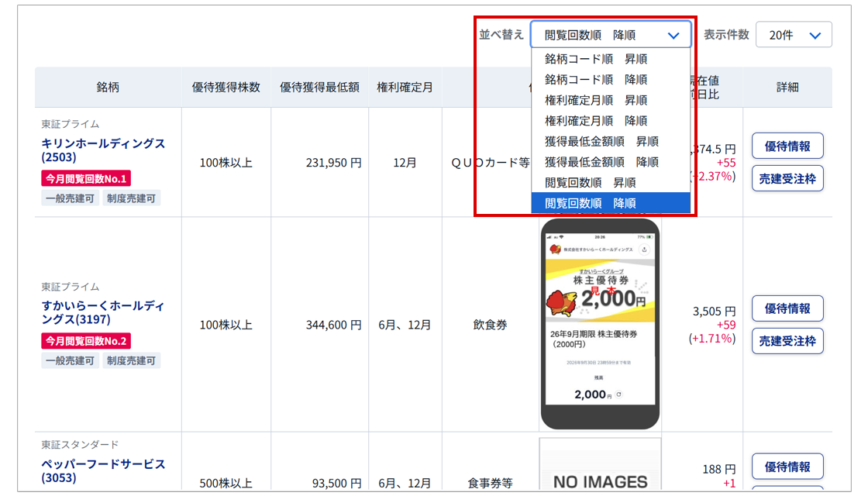Click 優待情報 button for すかいらーく
This screenshot has height=496, width=868.
pyautogui.click(x=787, y=308)
